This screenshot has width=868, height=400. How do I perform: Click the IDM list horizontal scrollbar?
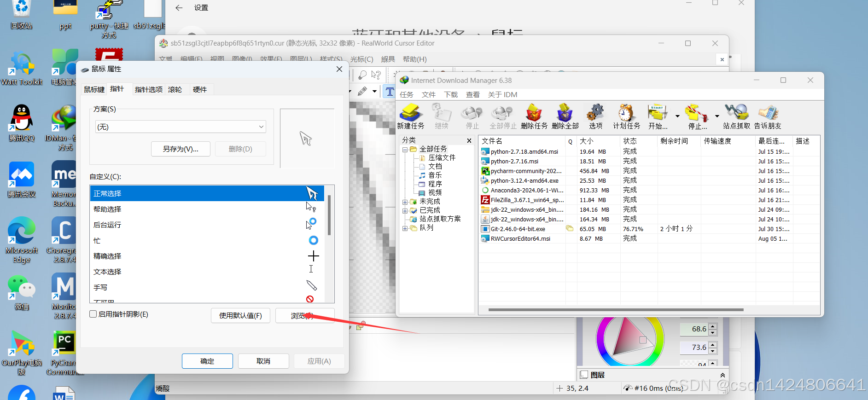pyautogui.click(x=616, y=310)
